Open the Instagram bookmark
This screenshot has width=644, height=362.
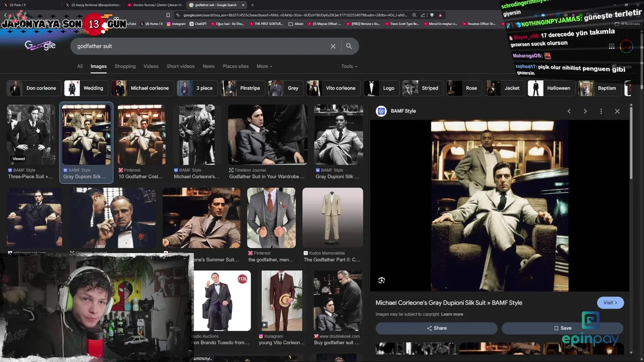[x=176, y=24]
